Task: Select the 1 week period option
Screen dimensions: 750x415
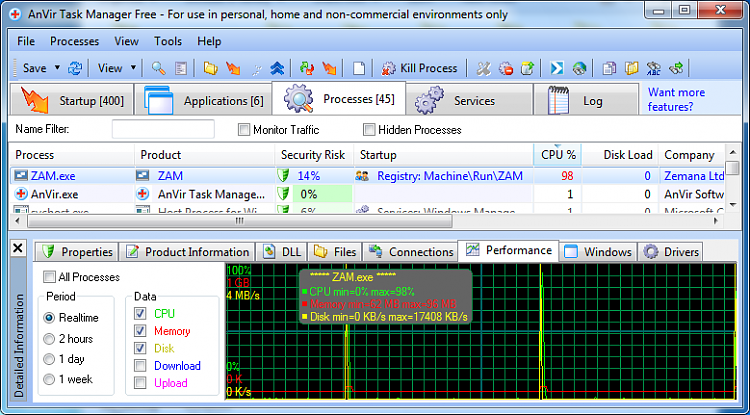Action: (49, 380)
